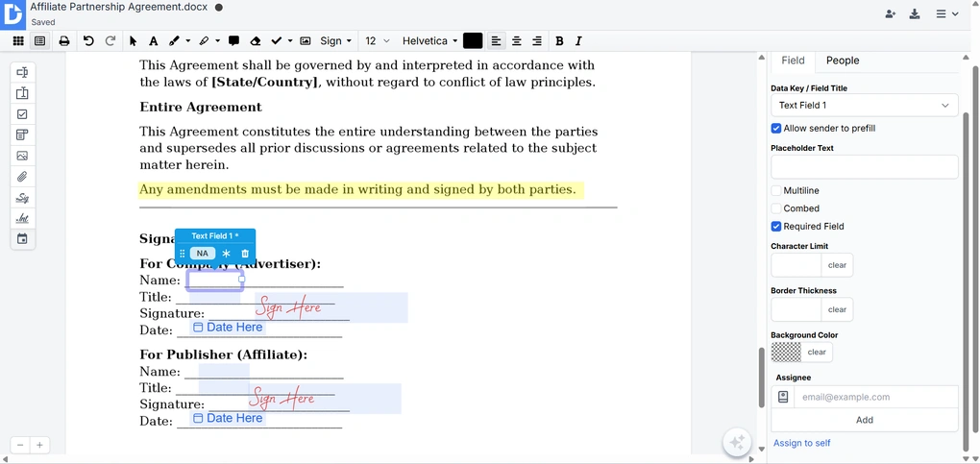Redo the last action

110,40
